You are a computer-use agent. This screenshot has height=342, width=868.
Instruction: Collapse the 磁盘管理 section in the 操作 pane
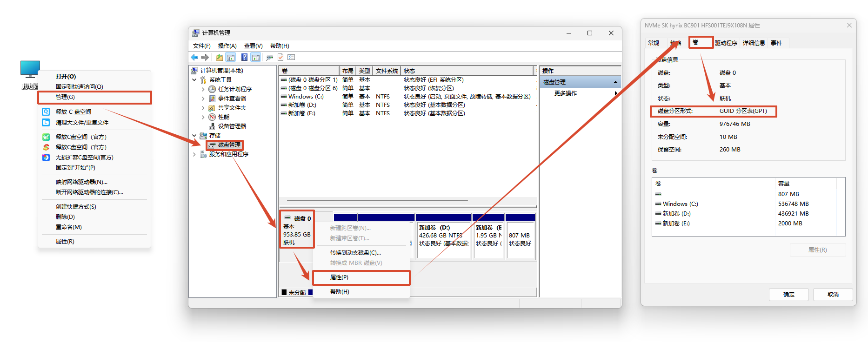click(615, 82)
